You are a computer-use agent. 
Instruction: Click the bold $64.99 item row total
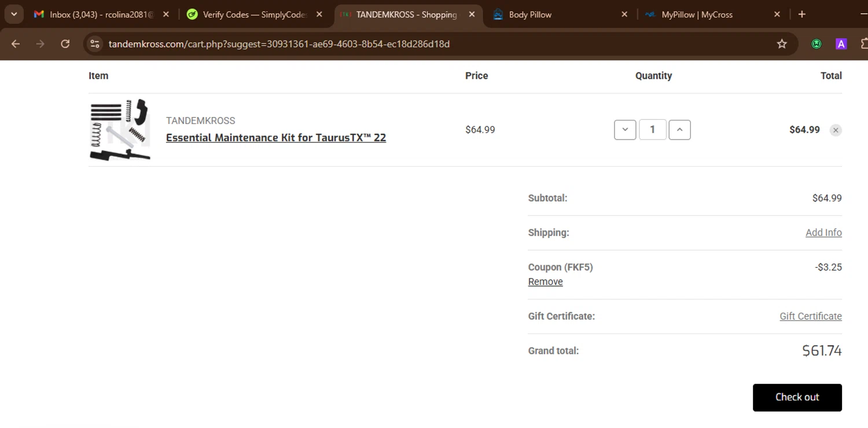[804, 130]
